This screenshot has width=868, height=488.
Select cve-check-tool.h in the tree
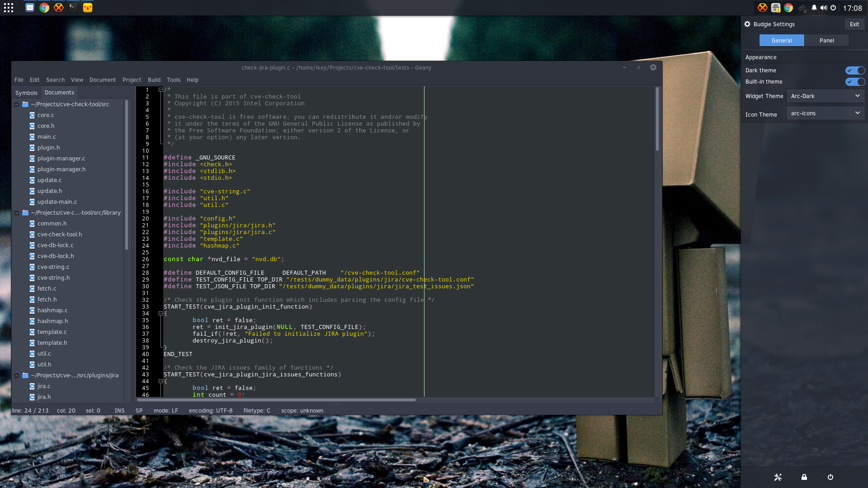coord(60,235)
